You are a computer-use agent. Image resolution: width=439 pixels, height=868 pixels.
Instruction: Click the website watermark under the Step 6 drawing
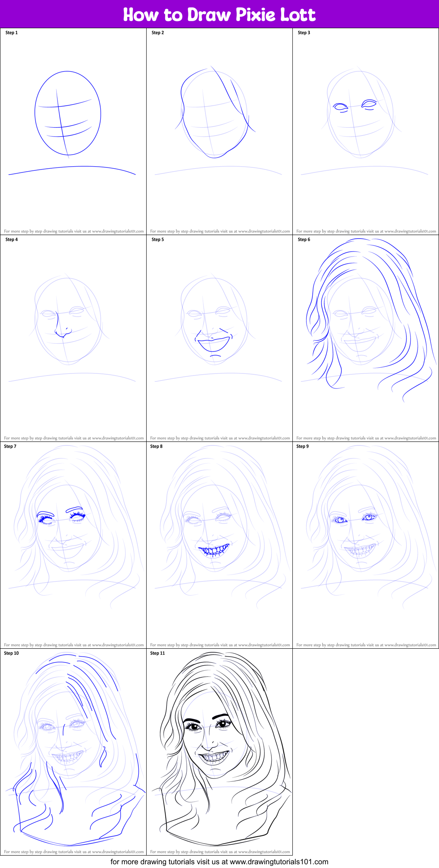click(x=366, y=438)
